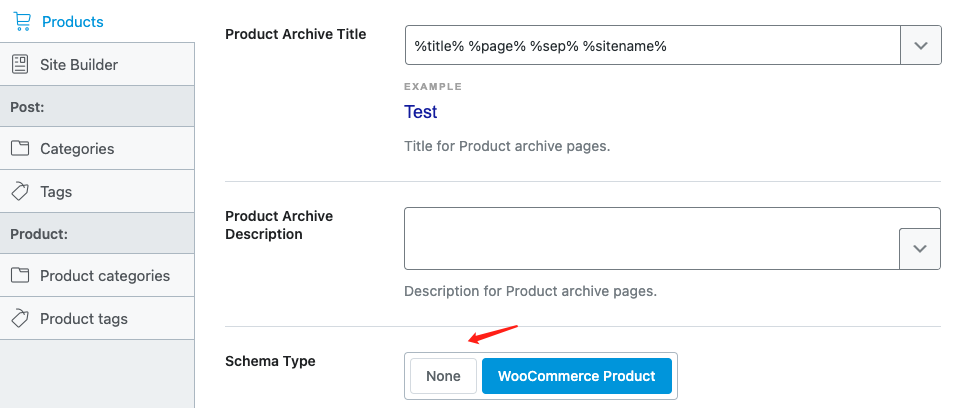The image size is (967, 408).
Task: Click the Categories folder icon
Action: click(x=20, y=149)
